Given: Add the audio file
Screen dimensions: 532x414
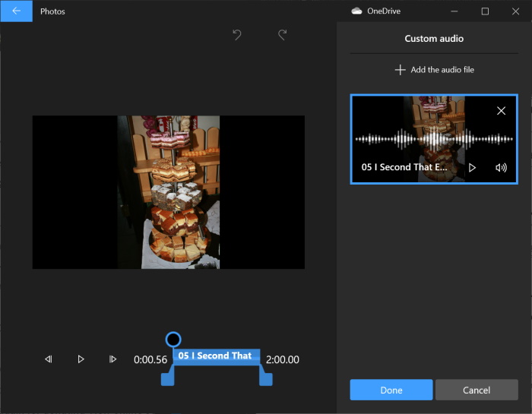Looking at the screenshot, I should coord(434,70).
